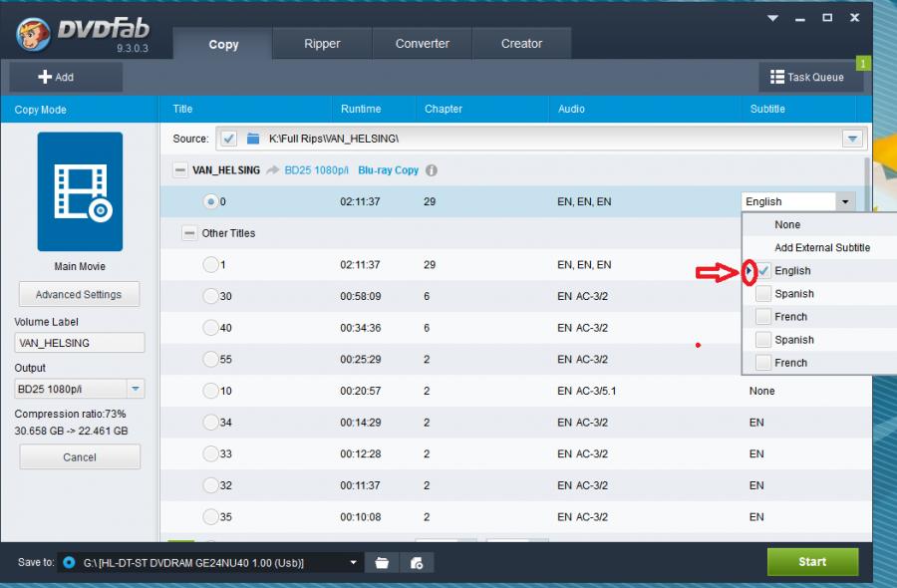Select title 40 radio button
Viewport: 897px width, 588px height.
point(210,327)
